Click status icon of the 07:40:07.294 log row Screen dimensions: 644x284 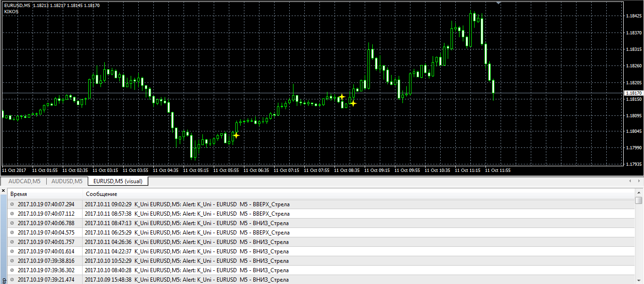coord(12,204)
